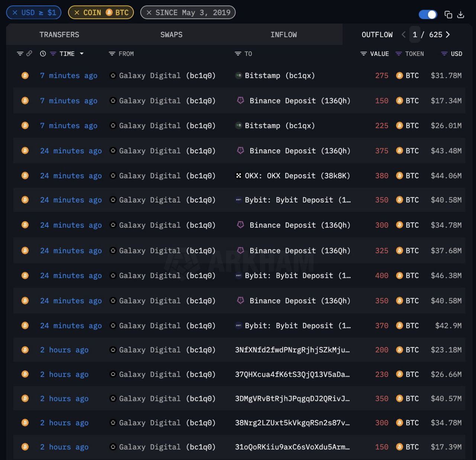Click the page number field showing 1

coord(415,35)
